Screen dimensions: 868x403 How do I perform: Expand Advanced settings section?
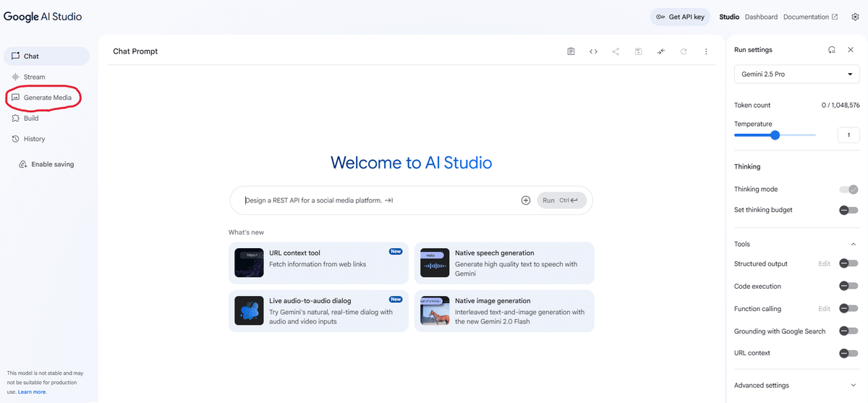click(796, 386)
